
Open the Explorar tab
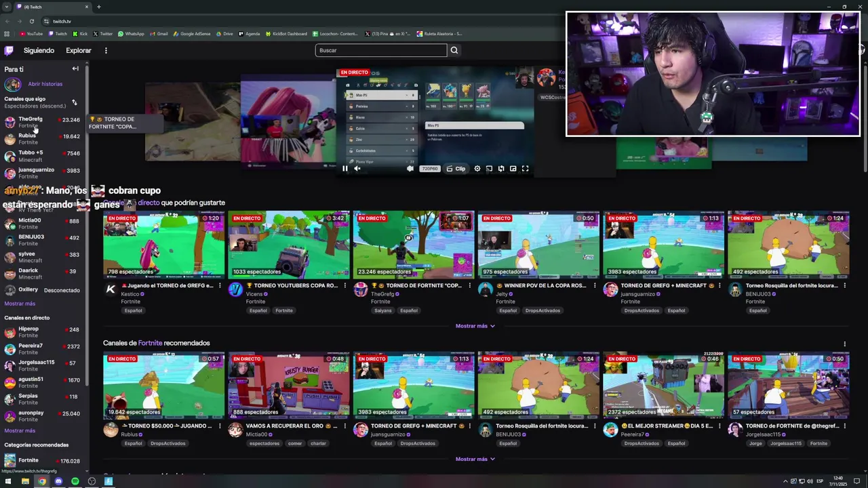(x=79, y=50)
